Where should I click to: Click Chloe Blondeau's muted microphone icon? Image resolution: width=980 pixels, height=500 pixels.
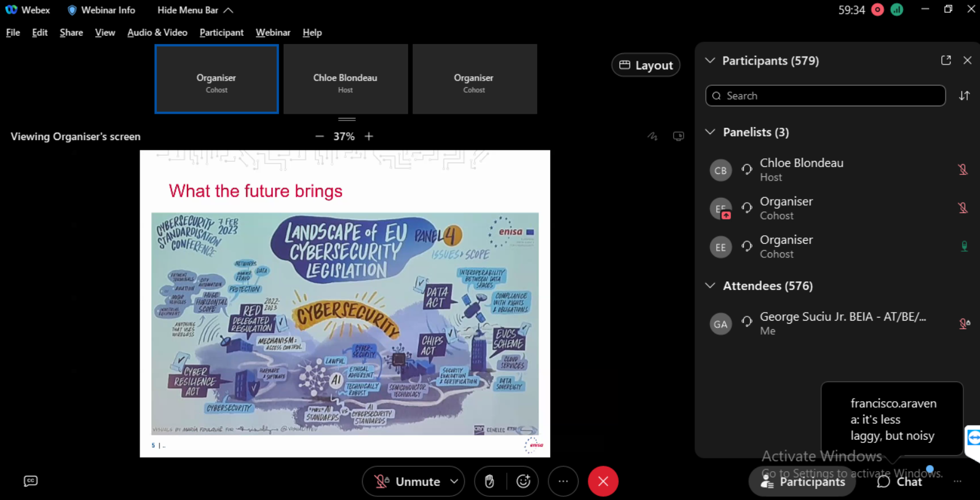click(x=963, y=170)
